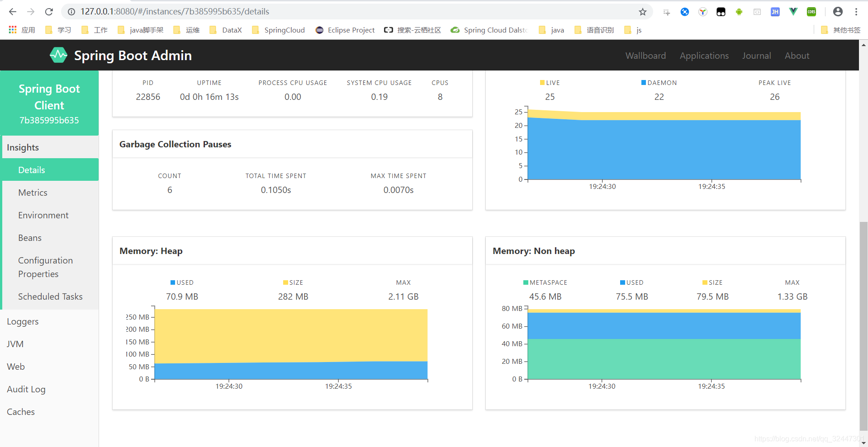Open the Eclipse Project bookmark
868x447 pixels.
pyautogui.click(x=345, y=30)
